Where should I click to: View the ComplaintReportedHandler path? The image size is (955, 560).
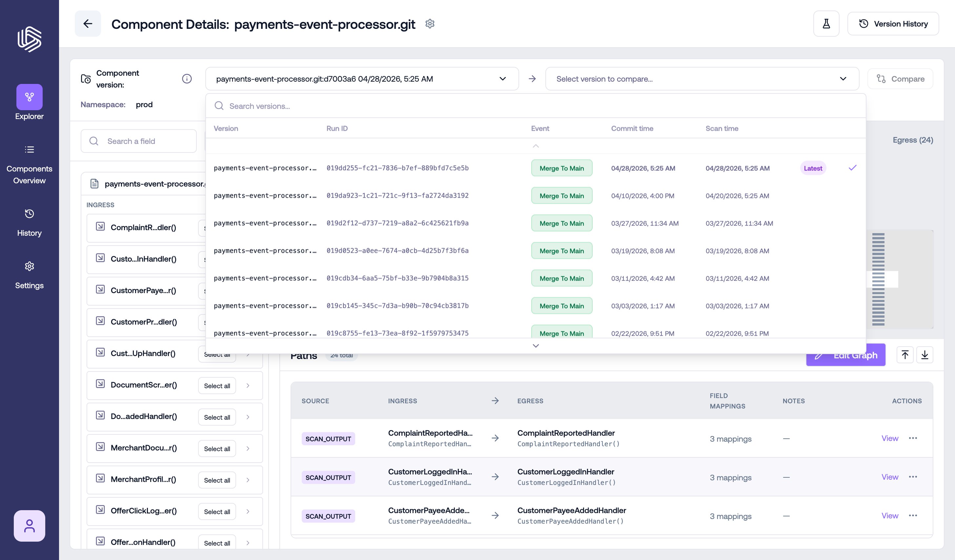[889, 438]
